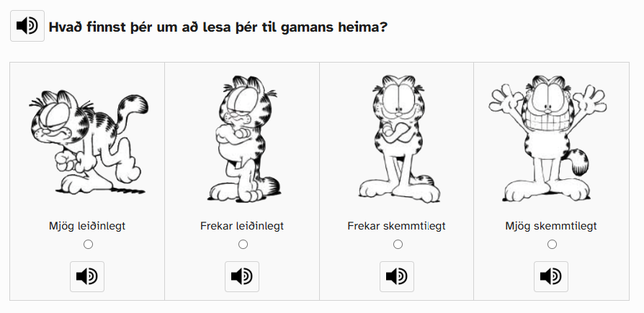Select the Mjög leiðinlegt radio button
This screenshot has height=313, width=644.
click(88, 245)
